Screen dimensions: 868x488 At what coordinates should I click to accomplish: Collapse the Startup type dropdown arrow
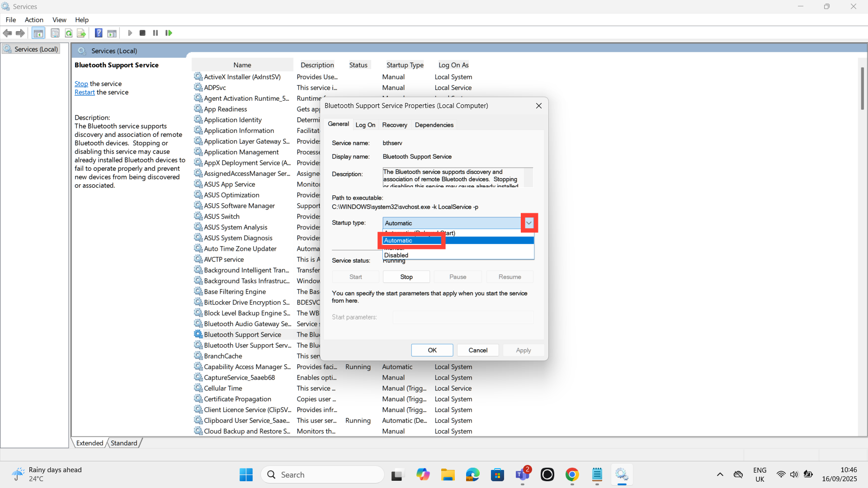pos(528,223)
